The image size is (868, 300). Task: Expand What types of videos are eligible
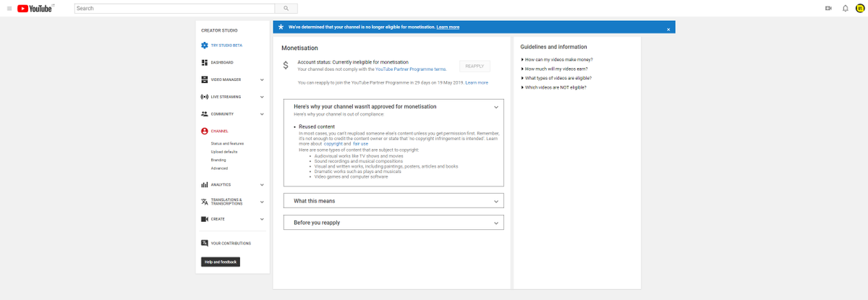tap(556, 78)
